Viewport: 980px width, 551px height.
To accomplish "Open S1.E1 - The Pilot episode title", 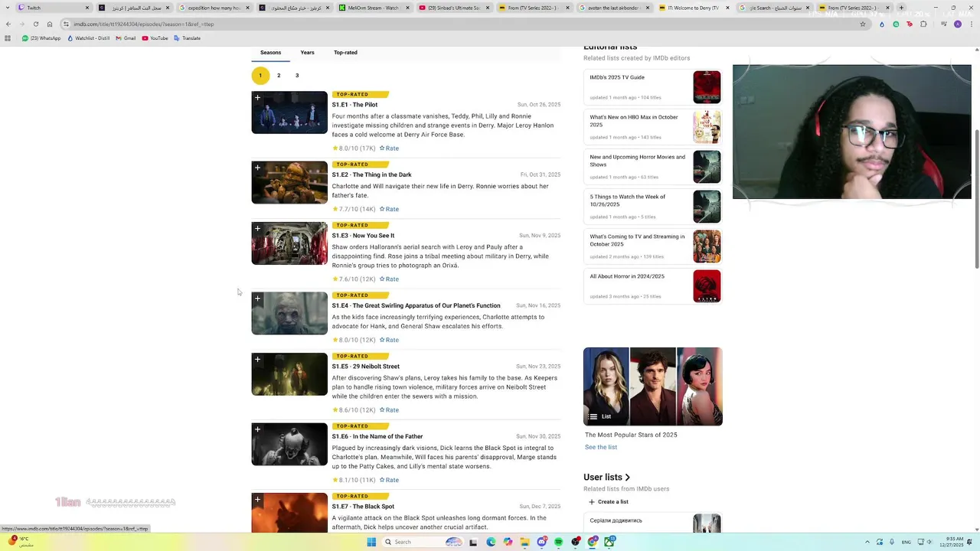I will pyautogui.click(x=354, y=105).
